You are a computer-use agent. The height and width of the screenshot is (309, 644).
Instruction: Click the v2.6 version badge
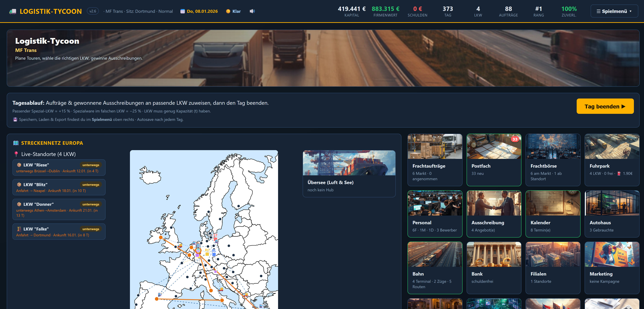(93, 11)
